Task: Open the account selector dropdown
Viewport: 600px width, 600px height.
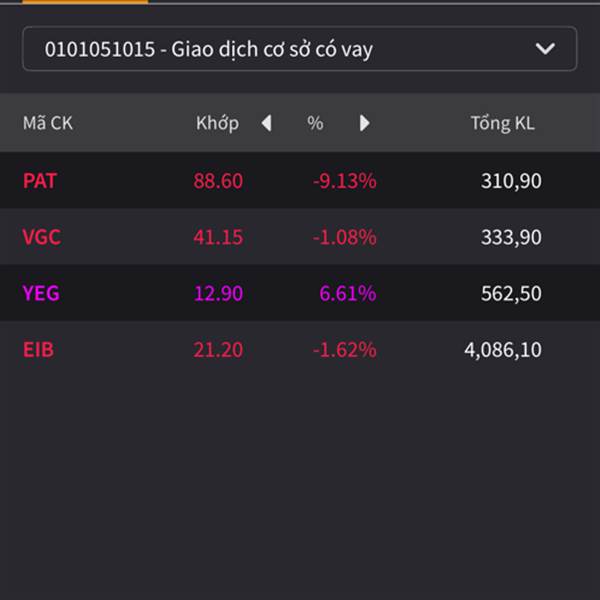Action: click(298, 49)
